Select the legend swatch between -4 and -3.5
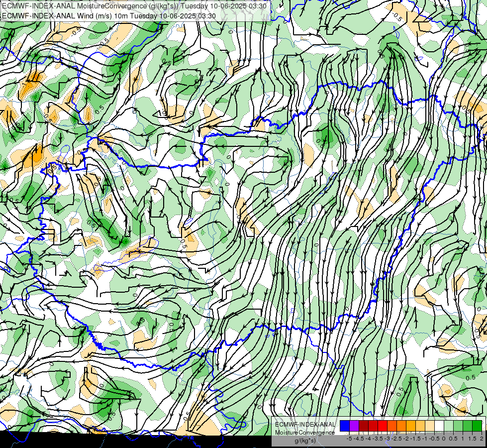 (373, 426)
